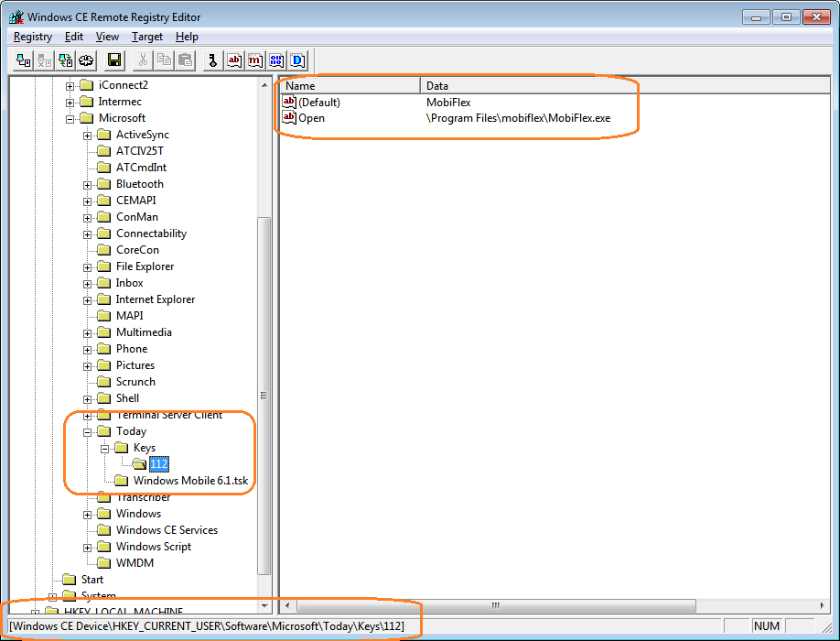
Task: Click the folder icon next to Start
Action: click(70, 580)
